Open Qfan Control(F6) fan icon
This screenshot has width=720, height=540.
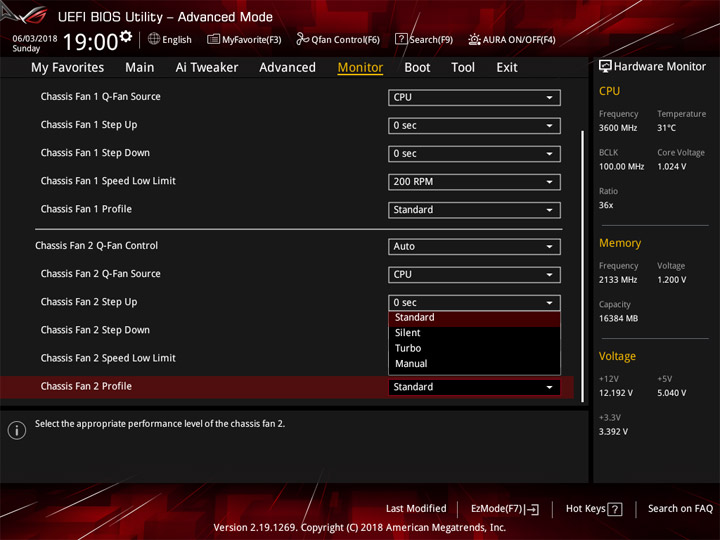[x=302, y=39]
